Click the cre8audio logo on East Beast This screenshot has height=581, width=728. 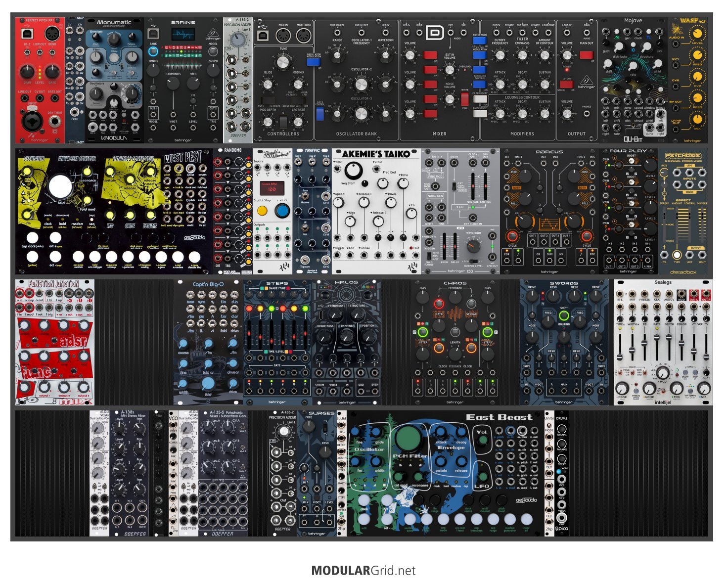point(526,499)
